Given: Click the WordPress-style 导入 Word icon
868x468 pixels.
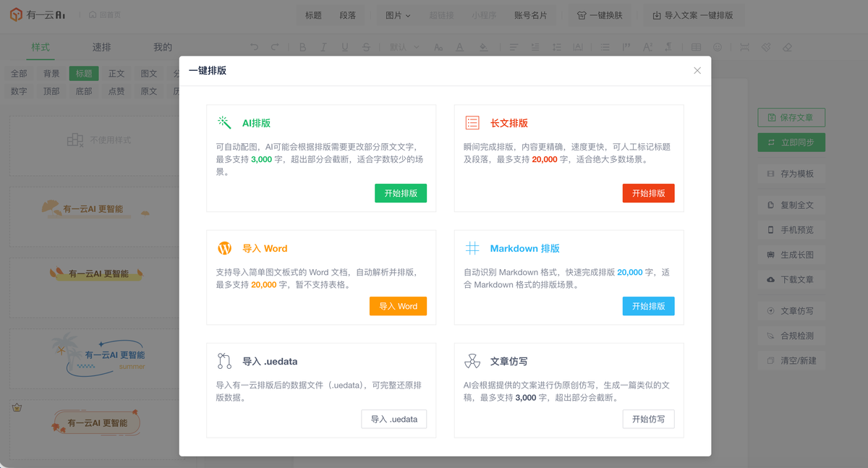Looking at the screenshot, I should pyautogui.click(x=225, y=248).
